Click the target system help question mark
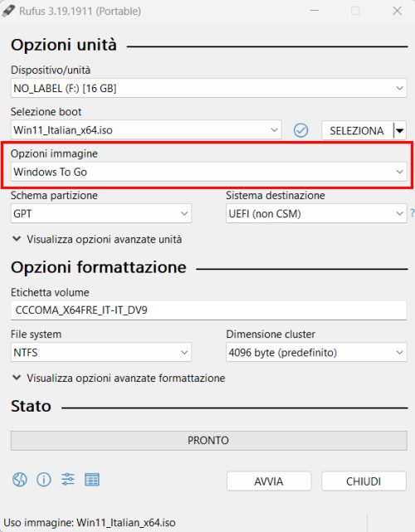The width and height of the screenshot is (415, 532). coord(413,213)
